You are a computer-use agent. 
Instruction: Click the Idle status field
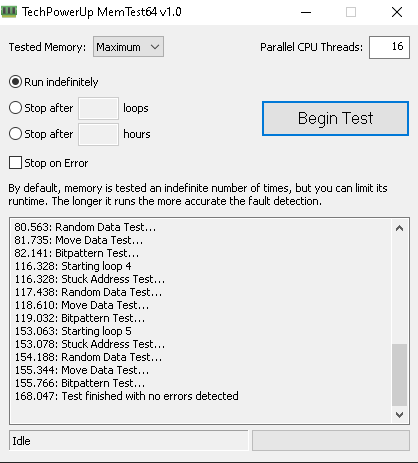pyautogui.click(x=129, y=441)
